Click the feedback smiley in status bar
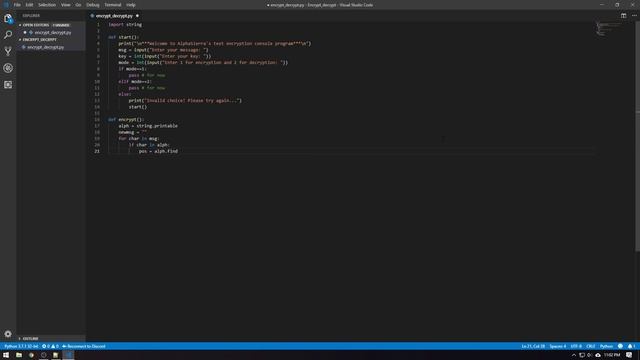 point(620,346)
